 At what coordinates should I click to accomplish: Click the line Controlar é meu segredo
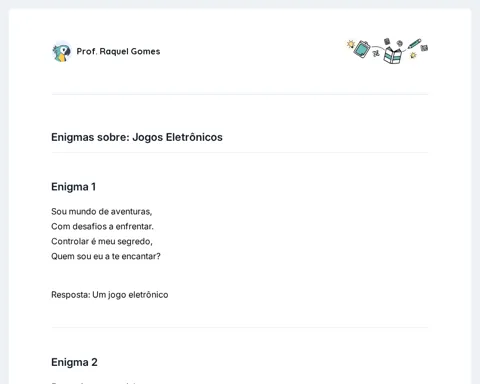pyautogui.click(x=102, y=241)
